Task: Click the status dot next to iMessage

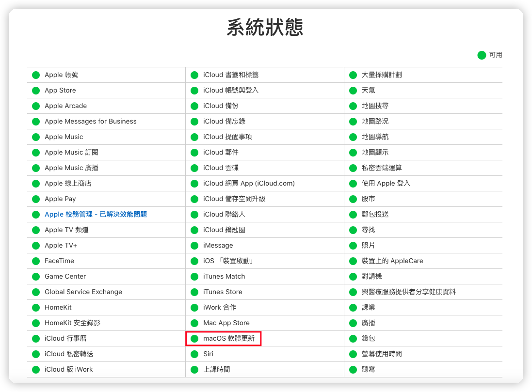Action: 194,246
